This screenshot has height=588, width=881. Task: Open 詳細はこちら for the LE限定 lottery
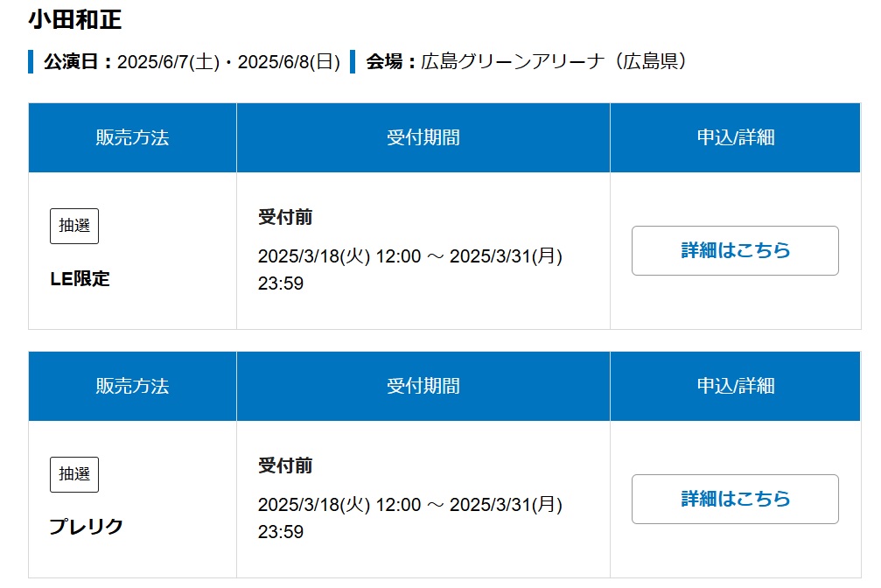[735, 251]
